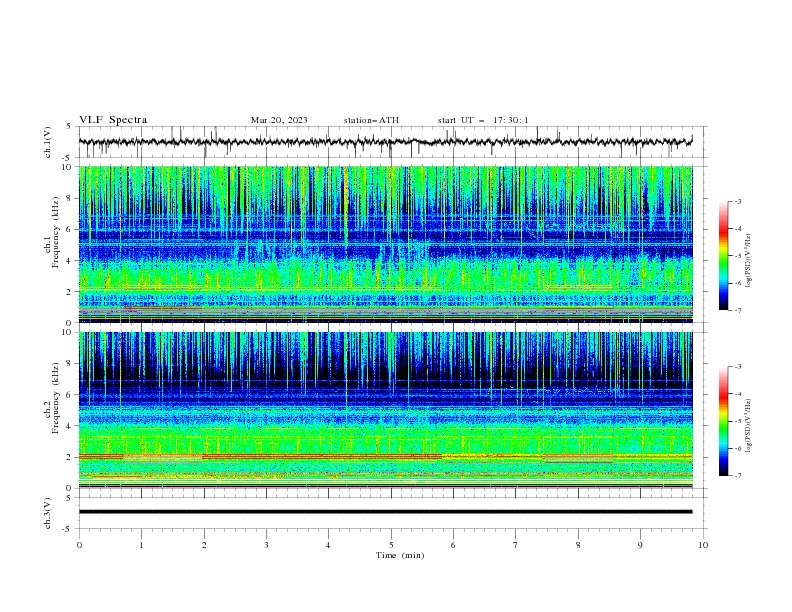Image resolution: width=792 pixels, height=612 pixels.
Task: Click the 'start UT = 17:30:1' label
Action: (483, 120)
